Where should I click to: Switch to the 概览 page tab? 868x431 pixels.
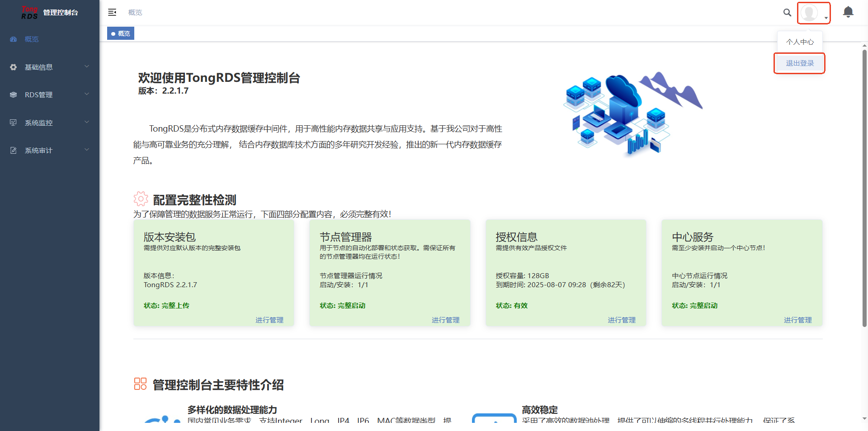121,33
